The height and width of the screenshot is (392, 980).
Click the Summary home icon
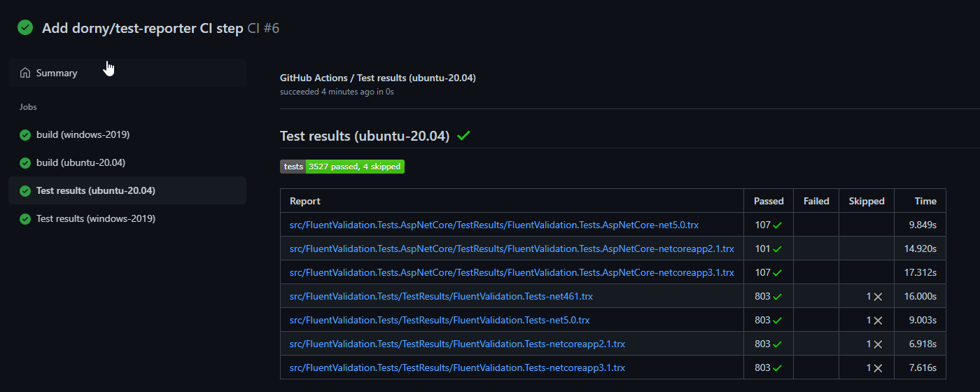point(25,73)
